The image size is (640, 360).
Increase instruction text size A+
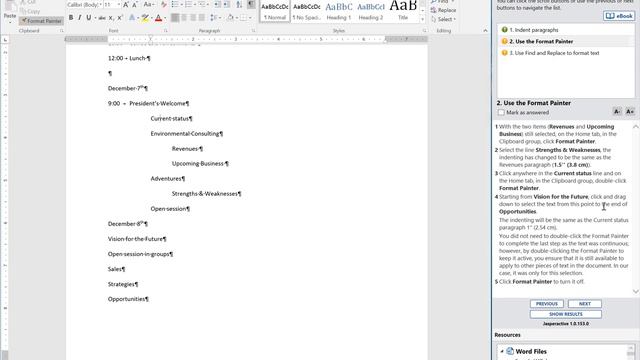630,111
